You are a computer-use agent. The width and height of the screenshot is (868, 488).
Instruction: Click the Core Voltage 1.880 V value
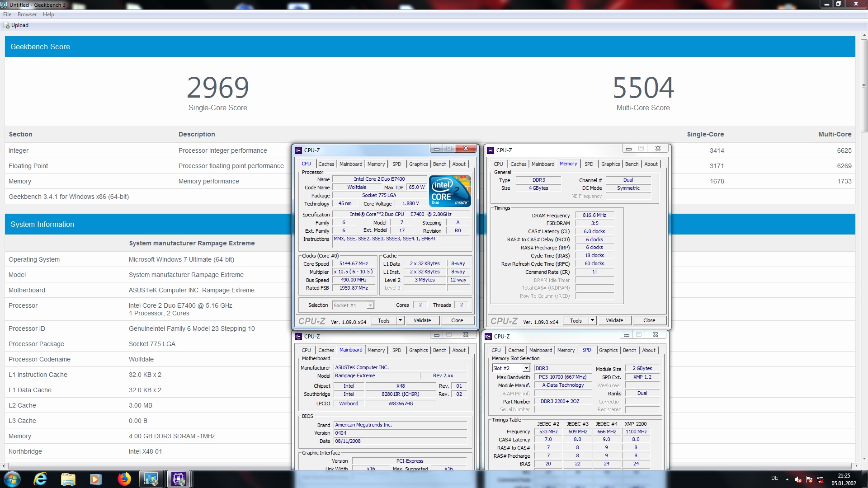[x=410, y=204]
